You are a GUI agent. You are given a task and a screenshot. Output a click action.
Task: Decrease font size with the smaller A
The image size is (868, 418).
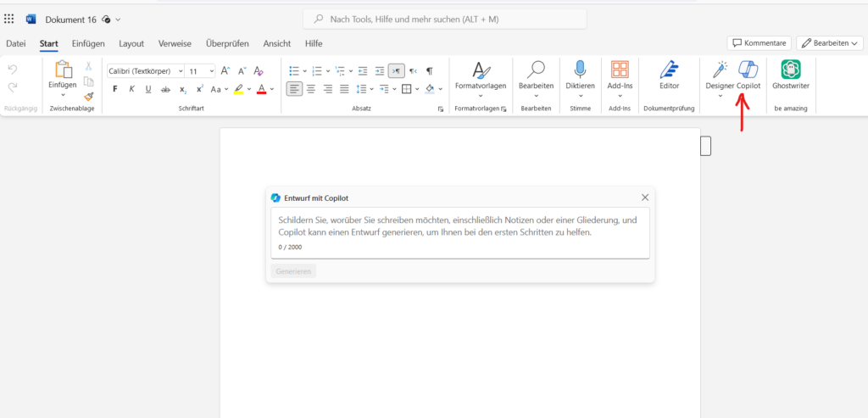[242, 71]
